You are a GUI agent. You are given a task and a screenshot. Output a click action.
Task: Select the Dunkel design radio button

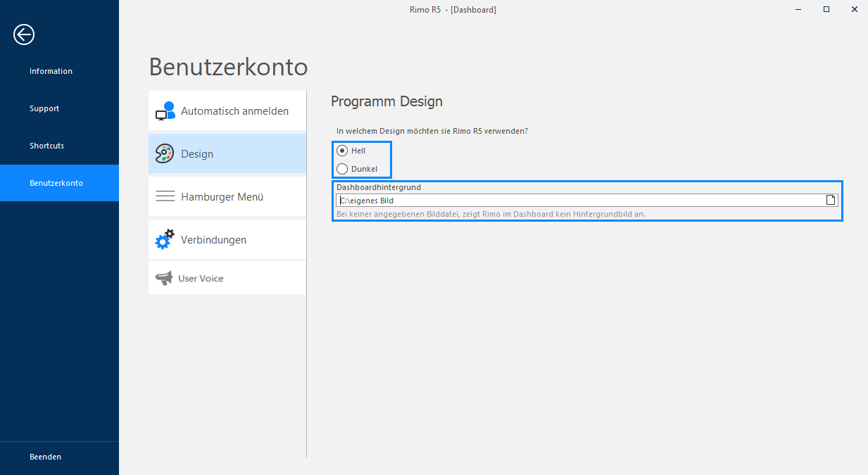[342, 169]
